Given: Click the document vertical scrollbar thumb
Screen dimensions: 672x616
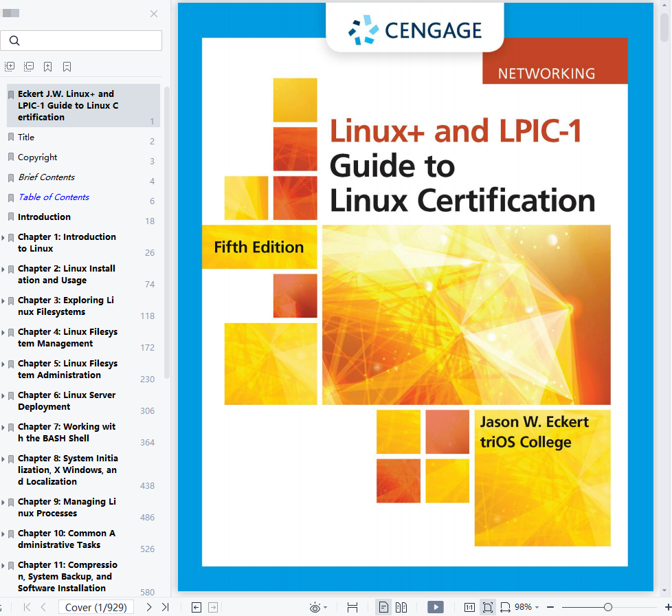Looking at the screenshot, I should [664, 27].
